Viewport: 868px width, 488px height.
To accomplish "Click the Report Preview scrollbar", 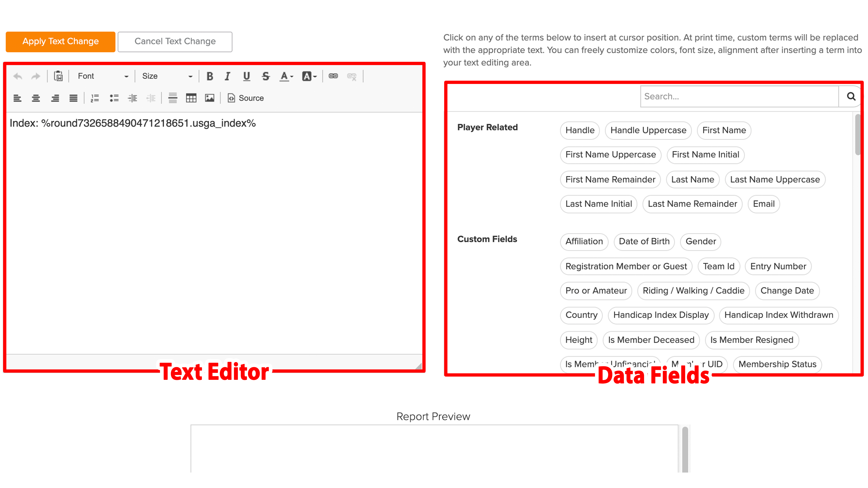I will 685,450.
